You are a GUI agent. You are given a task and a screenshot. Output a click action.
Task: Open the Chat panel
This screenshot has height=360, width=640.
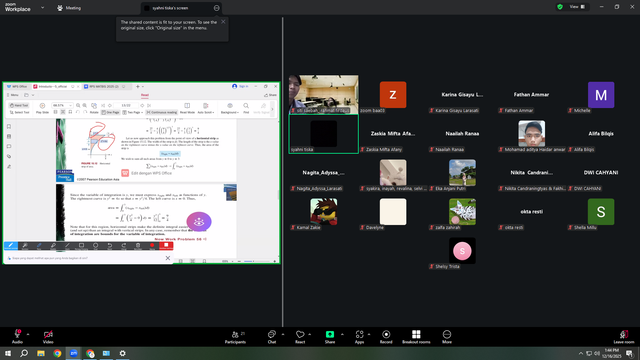coord(271,337)
